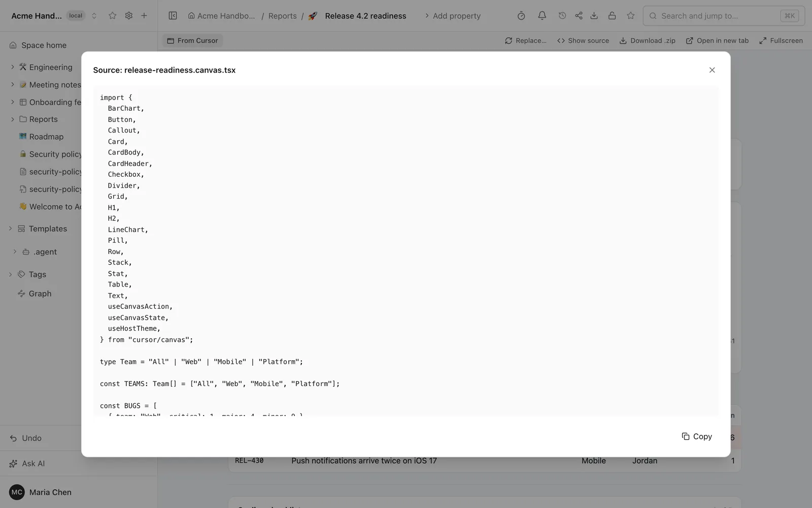Go to Space home
This screenshot has height=508, width=812.
pyautogui.click(x=44, y=45)
